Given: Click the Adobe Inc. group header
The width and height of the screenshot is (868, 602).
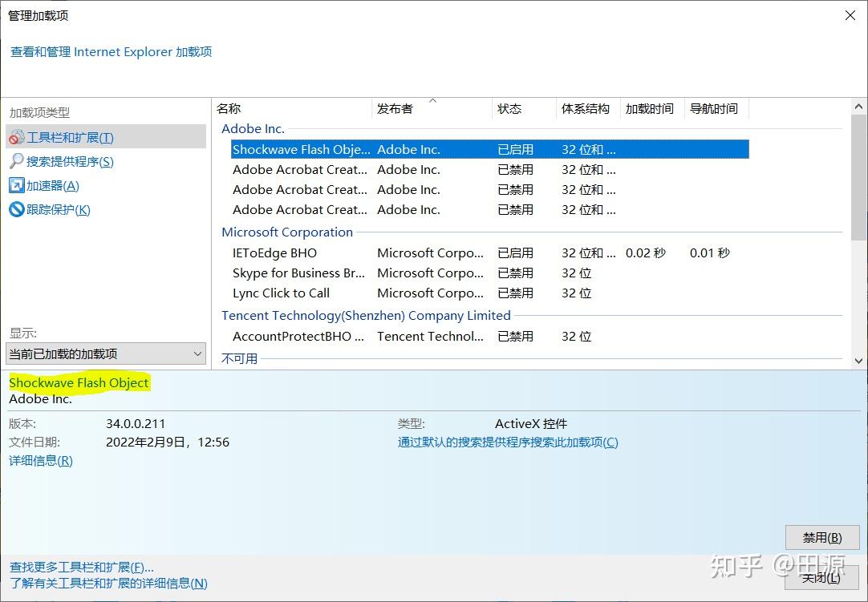Looking at the screenshot, I should click(253, 128).
